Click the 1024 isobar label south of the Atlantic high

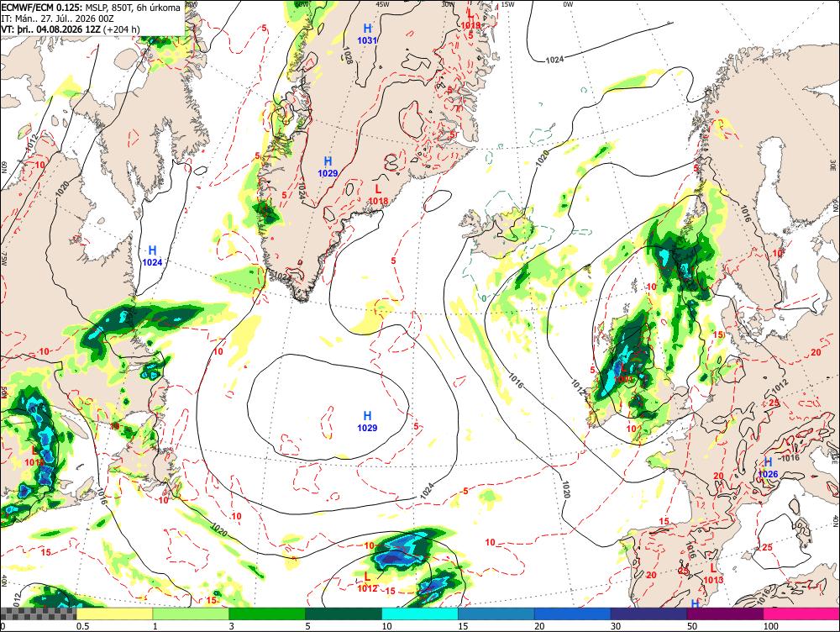(427, 491)
